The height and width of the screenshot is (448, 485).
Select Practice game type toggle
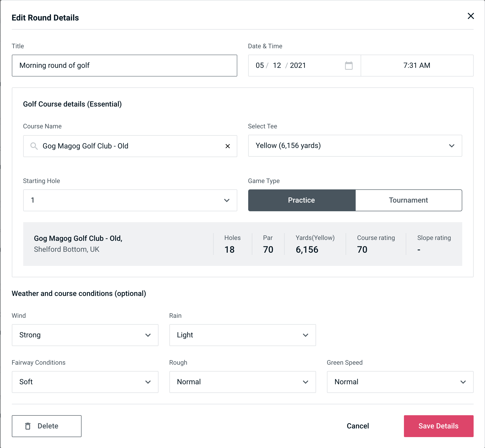[301, 200]
